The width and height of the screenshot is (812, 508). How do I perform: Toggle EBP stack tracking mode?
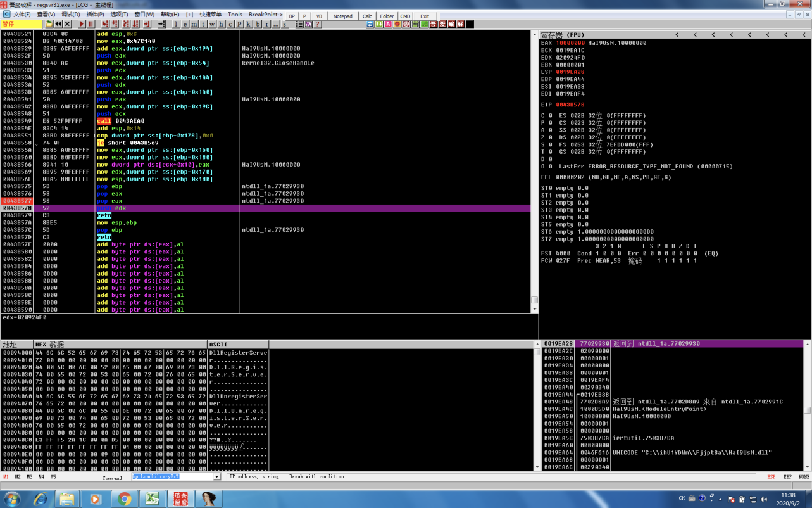[787, 477]
